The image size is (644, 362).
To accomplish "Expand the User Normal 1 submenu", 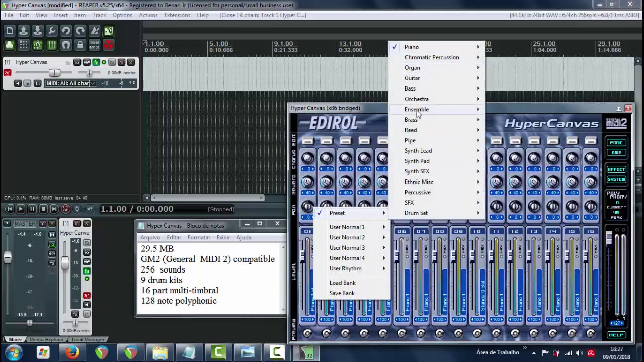I will click(352, 227).
